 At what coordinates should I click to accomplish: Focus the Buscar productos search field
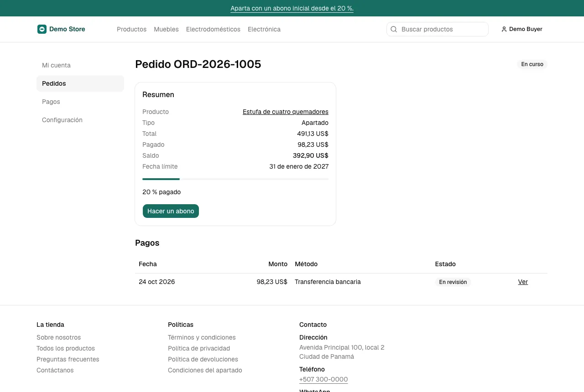pos(438,29)
